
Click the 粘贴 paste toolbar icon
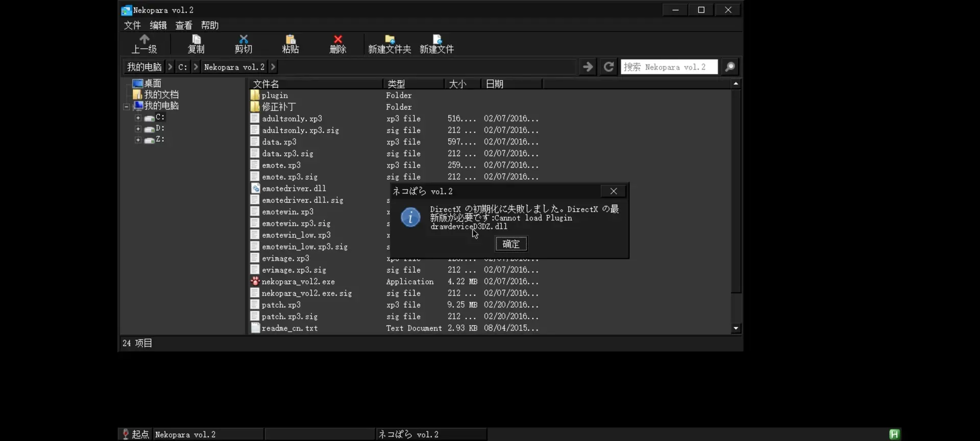pos(290,39)
